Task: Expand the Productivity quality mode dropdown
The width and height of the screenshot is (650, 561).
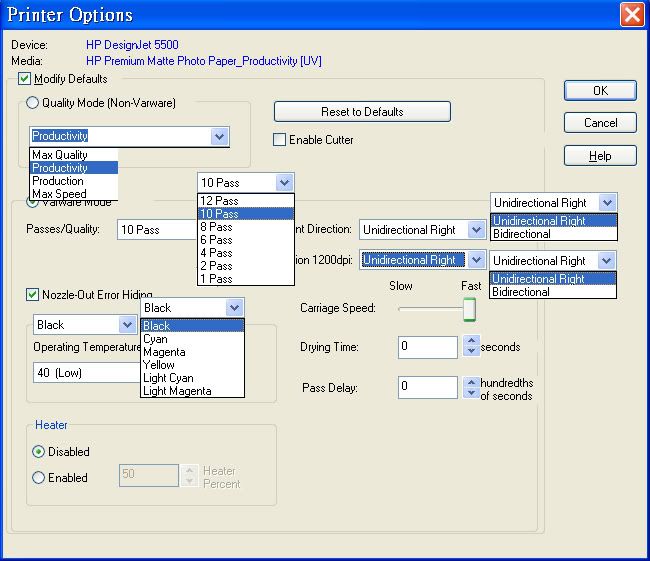Action: click(219, 136)
